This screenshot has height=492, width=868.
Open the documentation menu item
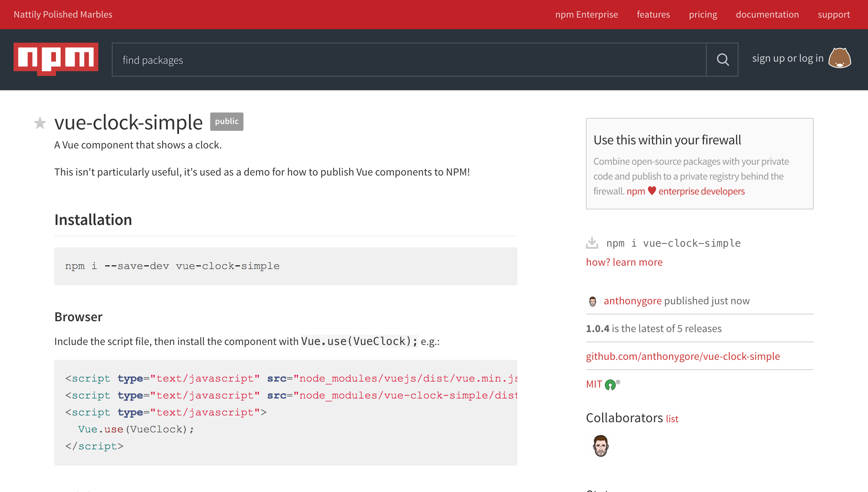point(767,14)
